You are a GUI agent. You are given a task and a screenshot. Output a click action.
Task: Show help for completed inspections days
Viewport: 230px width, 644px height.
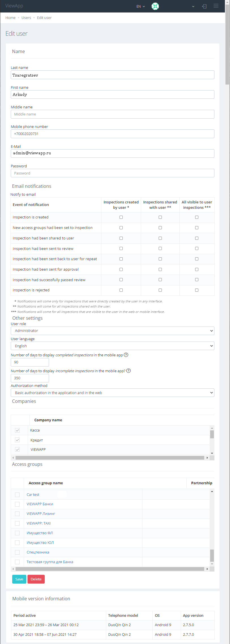(126, 355)
